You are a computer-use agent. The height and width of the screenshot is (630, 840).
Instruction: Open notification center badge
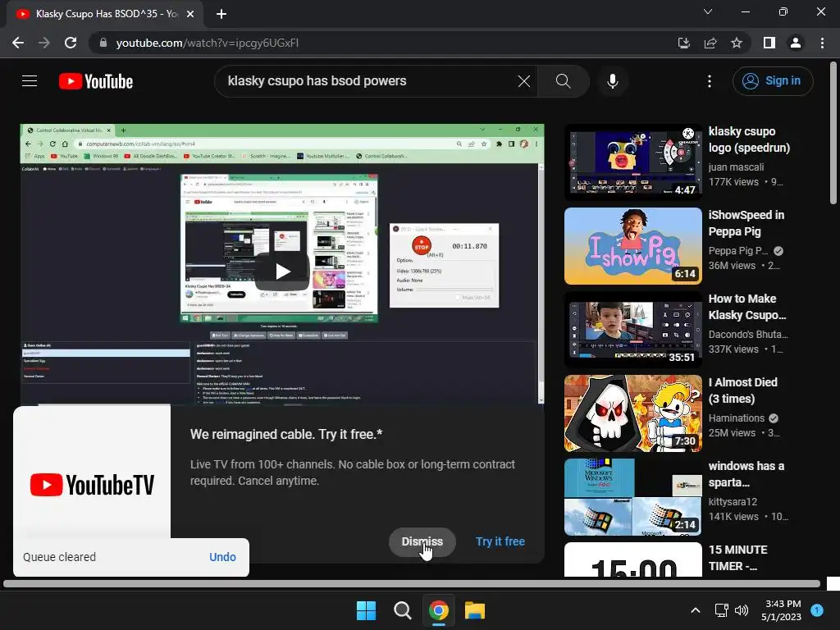pyautogui.click(x=817, y=610)
